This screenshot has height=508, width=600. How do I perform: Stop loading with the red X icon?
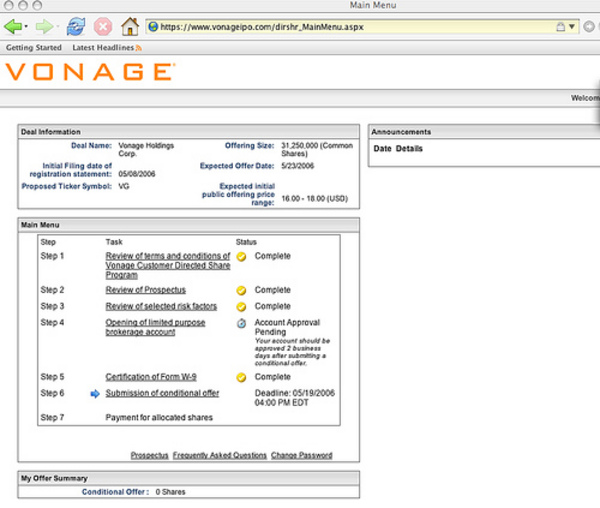click(x=103, y=27)
